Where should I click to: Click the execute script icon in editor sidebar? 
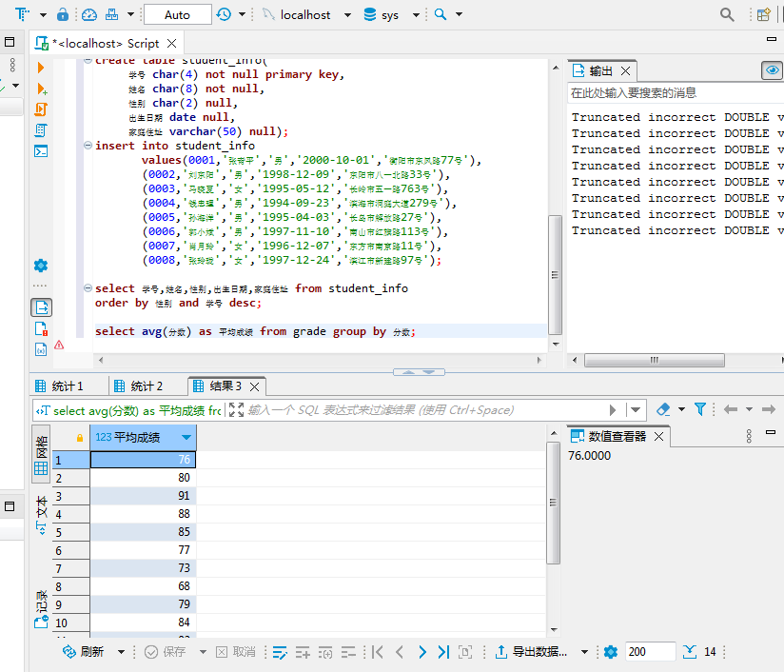click(41, 109)
